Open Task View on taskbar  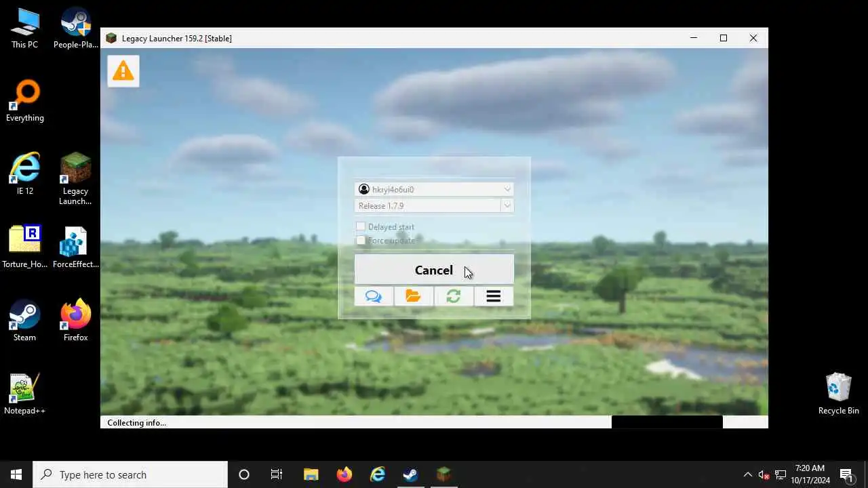click(x=277, y=474)
